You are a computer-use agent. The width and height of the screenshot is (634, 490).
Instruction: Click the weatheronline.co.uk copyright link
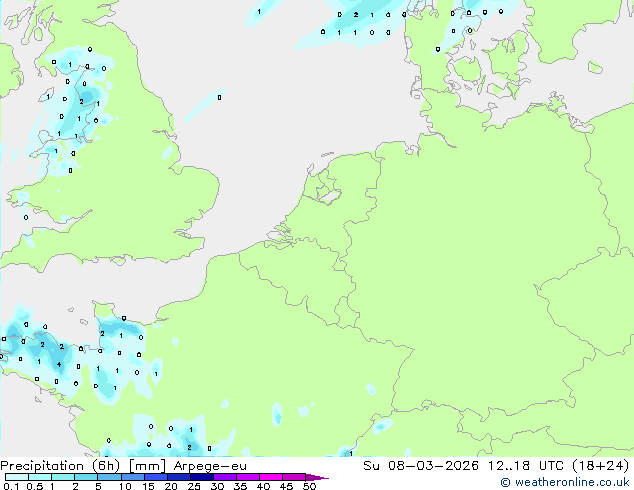coord(565,482)
